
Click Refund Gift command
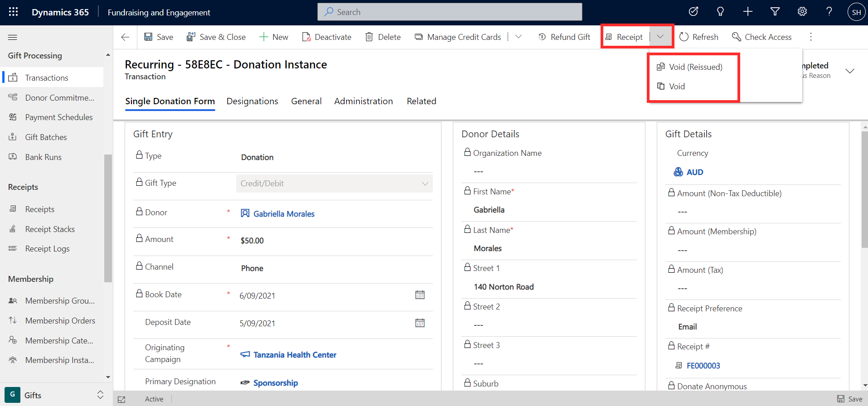click(x=564, y=37)
